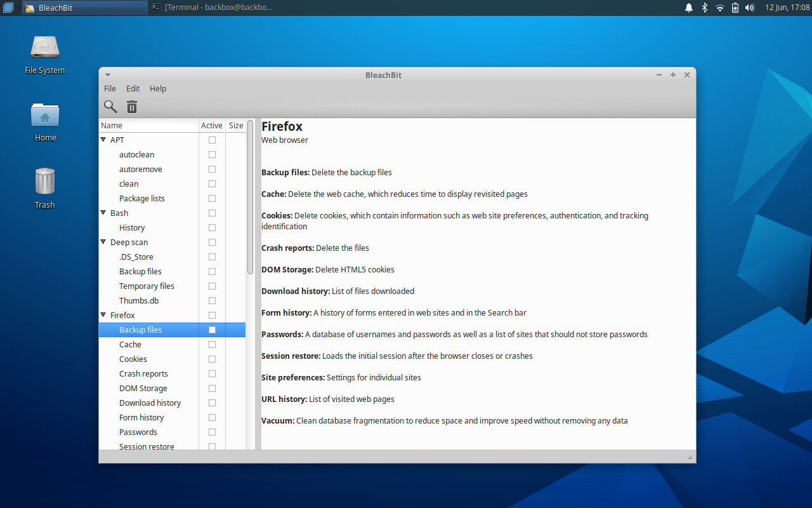Open the Edit menu
Viewport: 812px width, 508px height.
pyautogui.click(x=132, y=88)
